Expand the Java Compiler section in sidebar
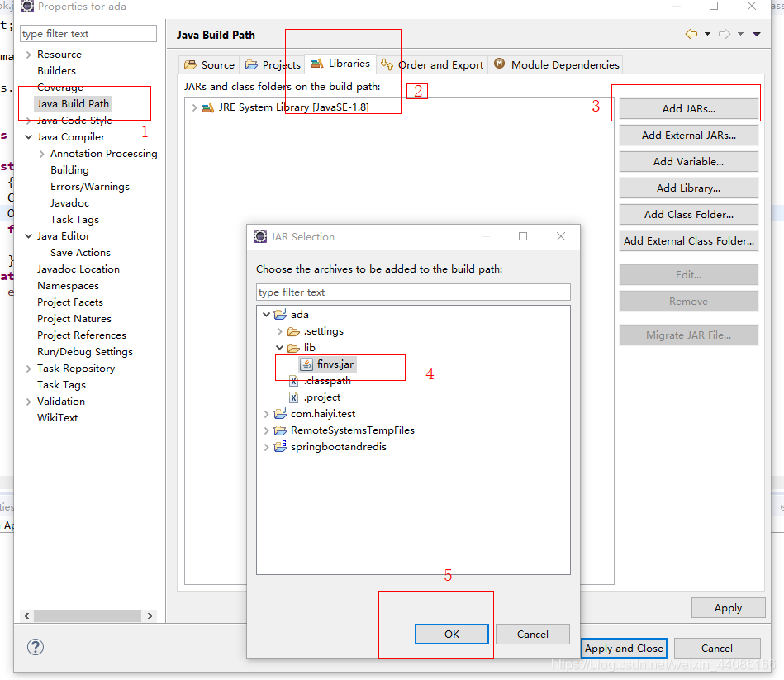The width and height of the screenshot is (784, 680). point(29,136)
